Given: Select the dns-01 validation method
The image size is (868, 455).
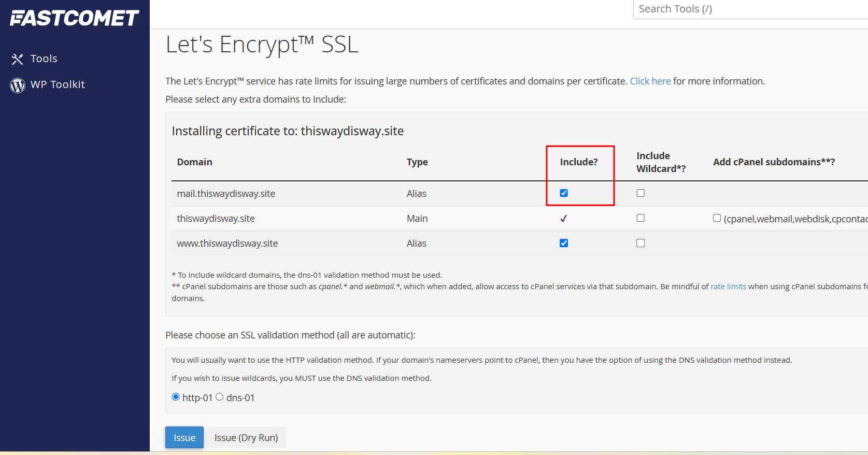Looking at the screenshot, I should (x=220, y=397).
